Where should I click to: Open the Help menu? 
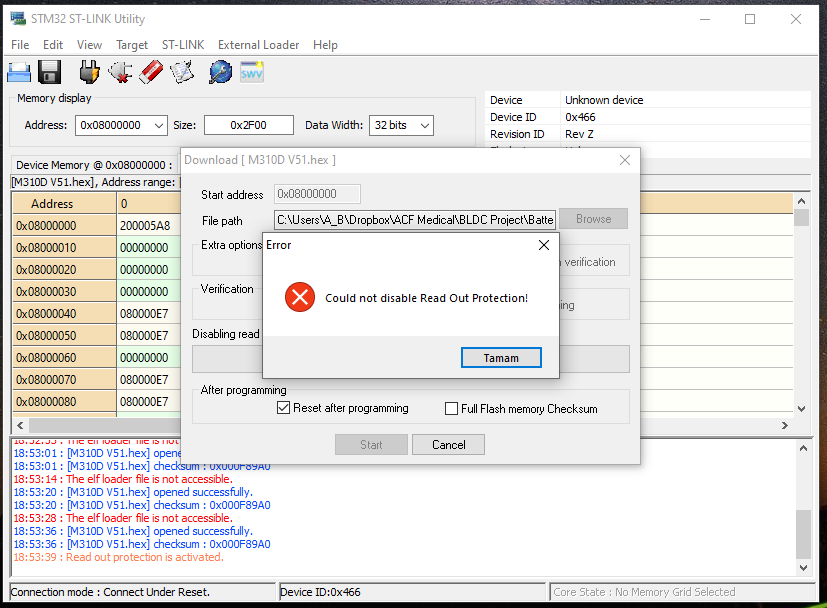tap(325, 45)
